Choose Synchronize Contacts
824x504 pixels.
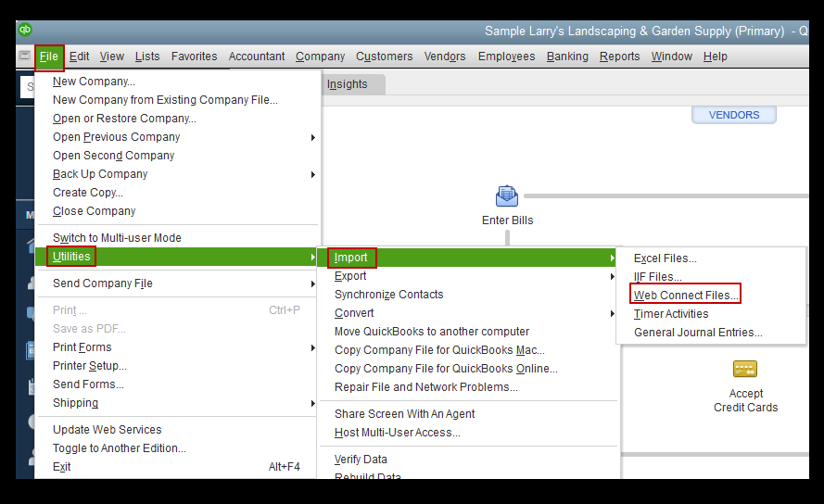tap(467, 295)
